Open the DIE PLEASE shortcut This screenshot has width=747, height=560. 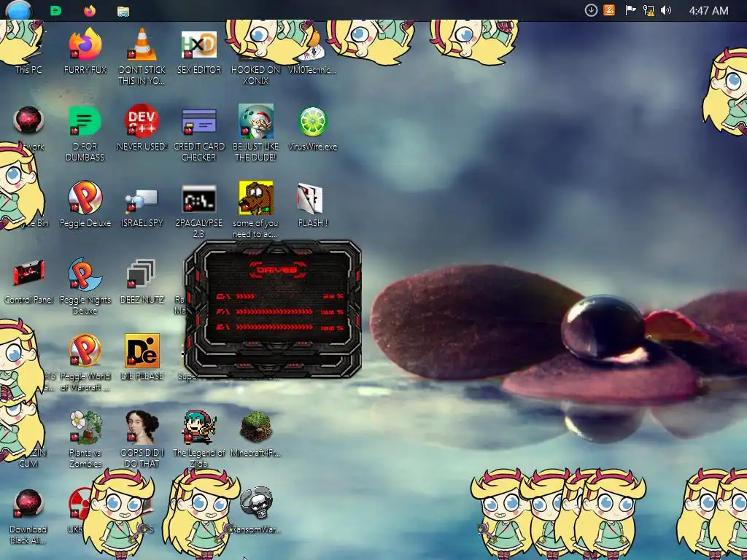(x=142, y=357)
